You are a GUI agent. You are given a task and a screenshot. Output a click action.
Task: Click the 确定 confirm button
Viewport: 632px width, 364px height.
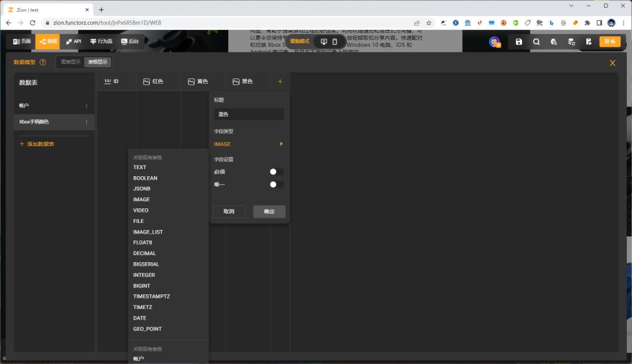click(x=269, y=211)
